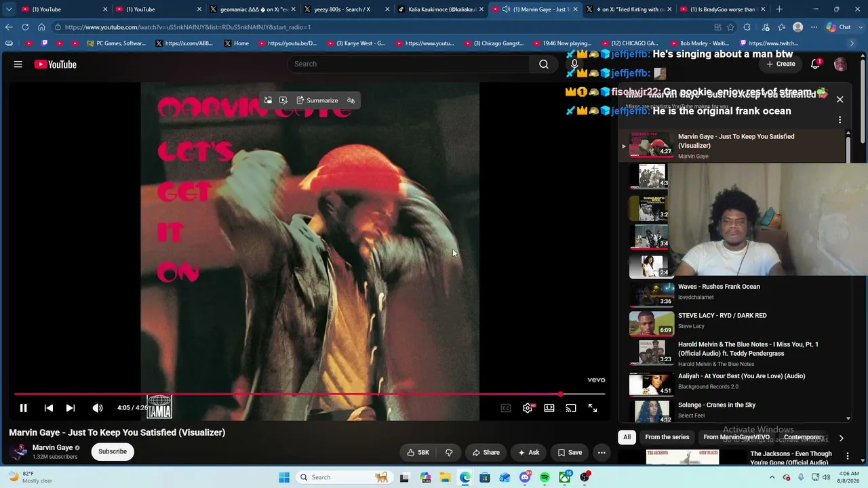Play Waves - Rushes Frank Ocean

point(719,287)
